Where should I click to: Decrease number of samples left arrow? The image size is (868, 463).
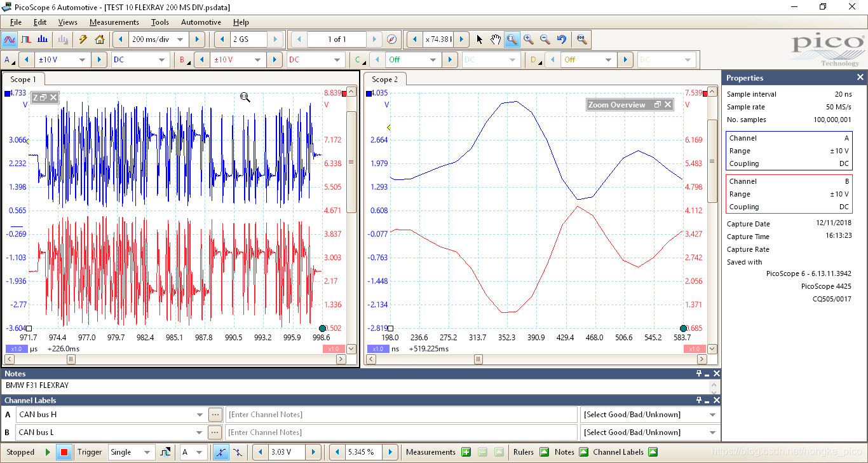pos(222,39)
